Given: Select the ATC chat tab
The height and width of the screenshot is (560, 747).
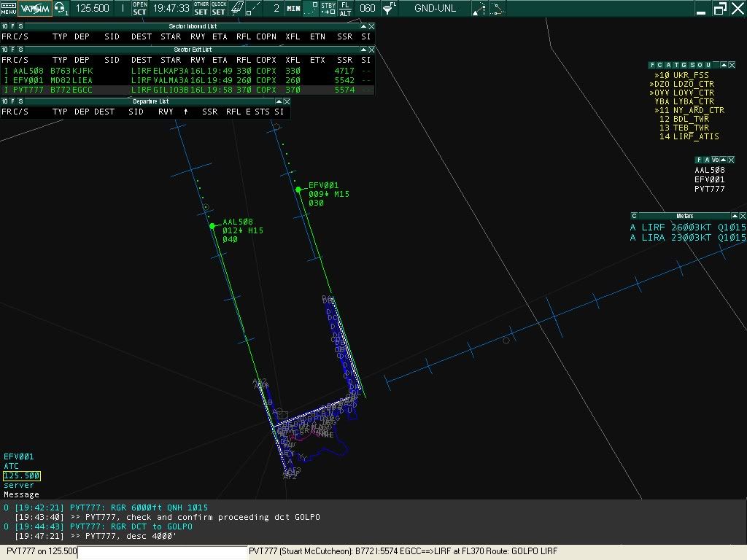Looking at the screenshot, I should click(11, 466).
